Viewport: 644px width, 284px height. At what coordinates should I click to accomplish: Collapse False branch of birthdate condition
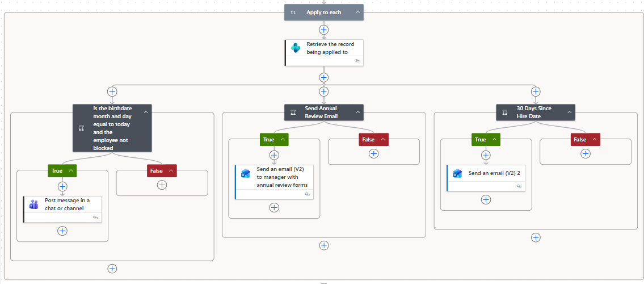[171, 171]
